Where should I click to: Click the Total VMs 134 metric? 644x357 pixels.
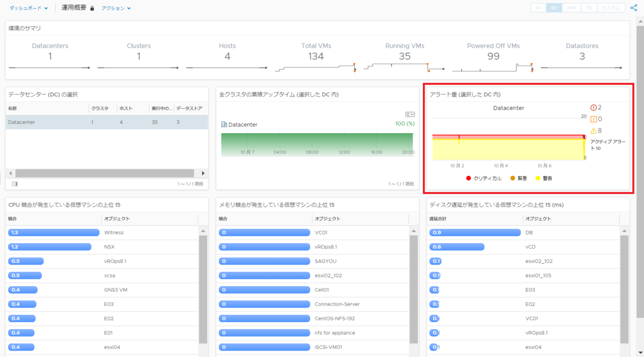(x=316, y=56)
